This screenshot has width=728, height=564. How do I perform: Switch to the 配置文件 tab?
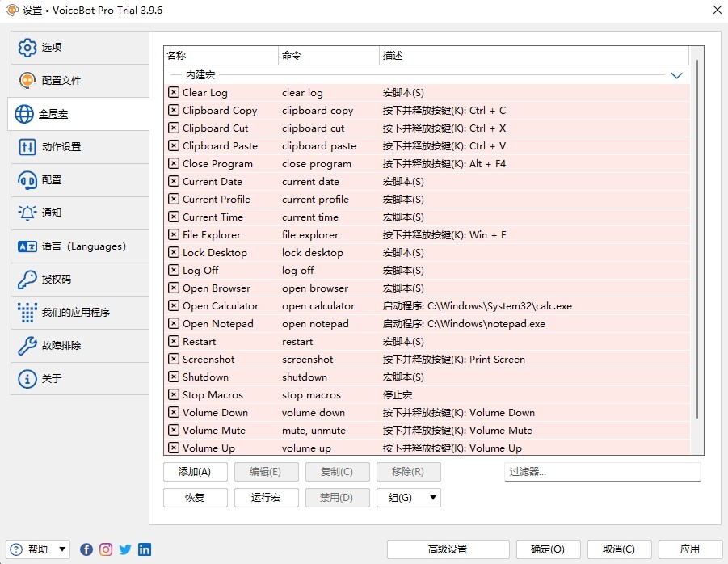80,80
